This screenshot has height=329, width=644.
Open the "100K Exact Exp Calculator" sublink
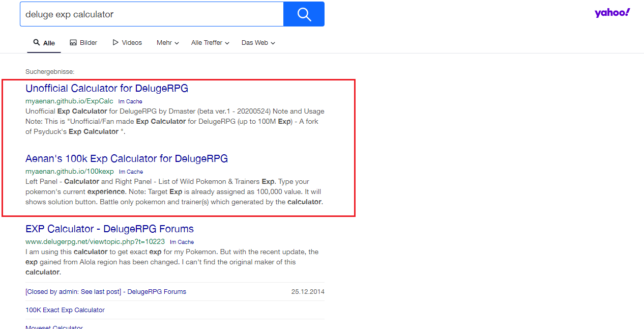pyautogui.click(x=65, y=310)
